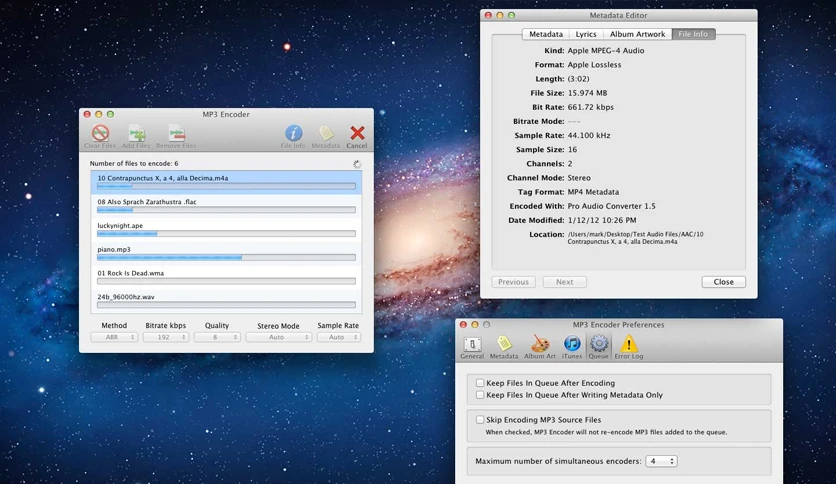Open Metadata pane in Preferences toolbar
Screen dimensions: 836x484
504,347
